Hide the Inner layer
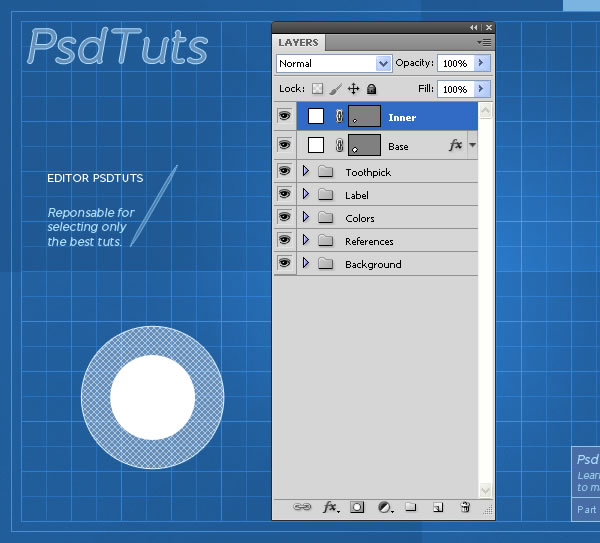 point(285,116)
